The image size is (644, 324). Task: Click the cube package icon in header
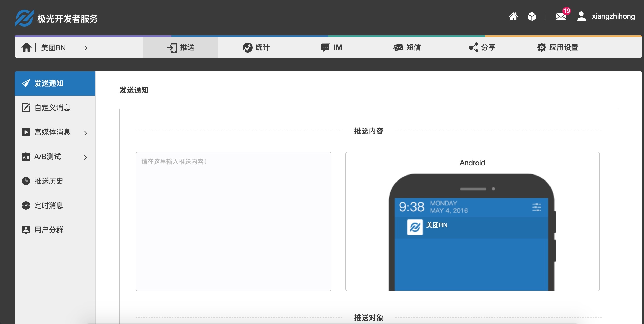[x=532, y=16]
